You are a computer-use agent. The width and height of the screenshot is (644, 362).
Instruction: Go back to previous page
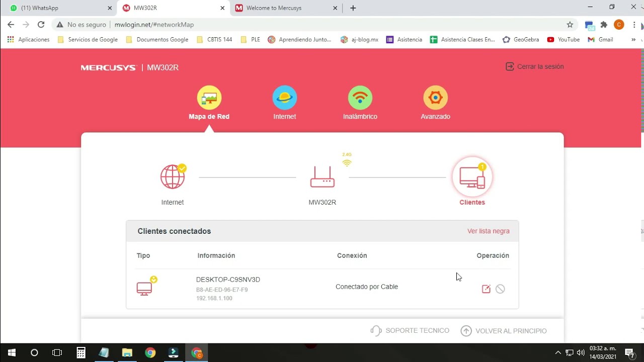pos(11,24)
